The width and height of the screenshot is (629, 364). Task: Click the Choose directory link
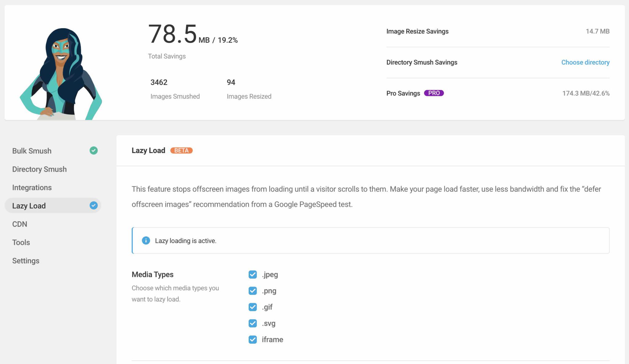click(x=585, y=62)
